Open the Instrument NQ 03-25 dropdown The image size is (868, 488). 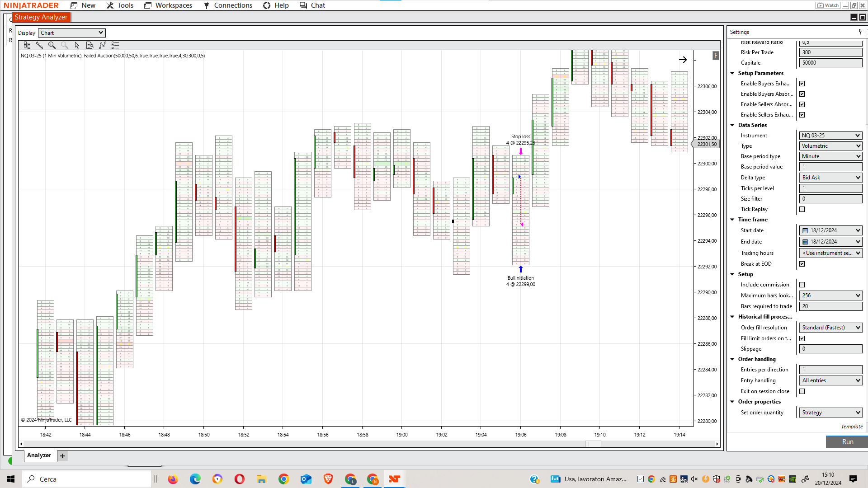tap(830, 136)
